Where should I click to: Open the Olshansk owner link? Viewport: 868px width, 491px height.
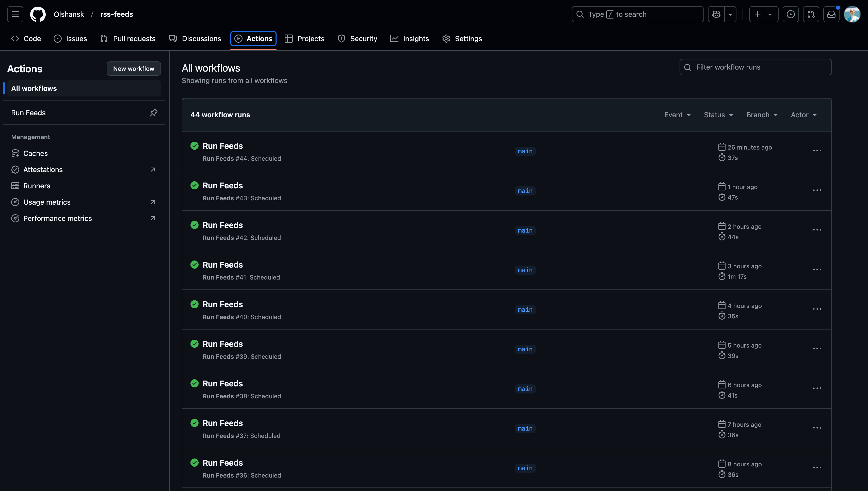pos(69,14)
